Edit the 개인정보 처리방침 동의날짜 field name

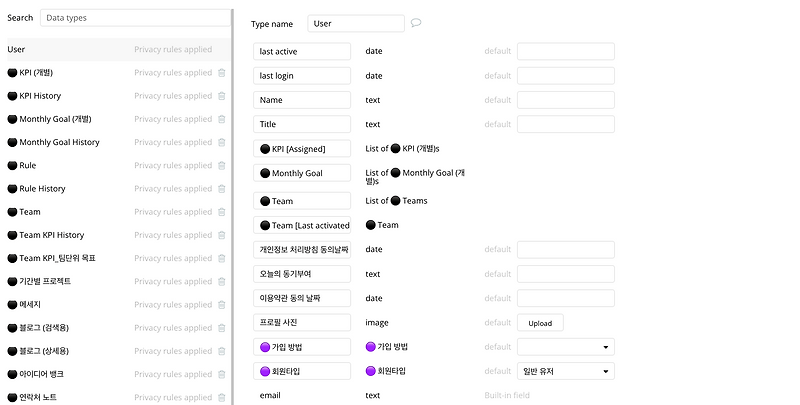coord(302,250)
